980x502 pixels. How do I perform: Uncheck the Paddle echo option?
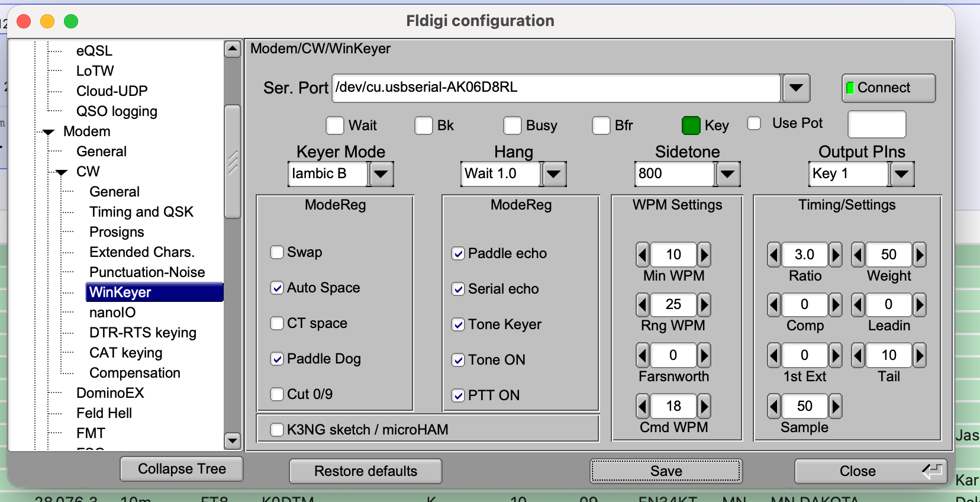coord(458,253)
